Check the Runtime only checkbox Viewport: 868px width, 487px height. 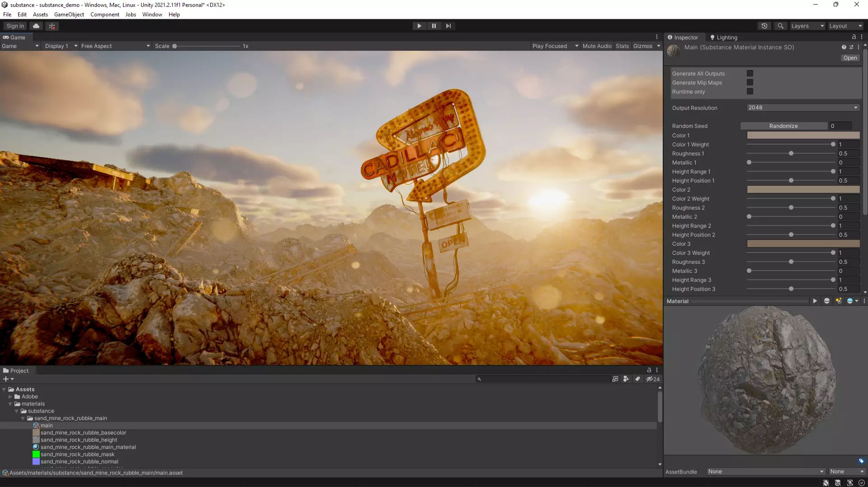click(x=750, y=91)
